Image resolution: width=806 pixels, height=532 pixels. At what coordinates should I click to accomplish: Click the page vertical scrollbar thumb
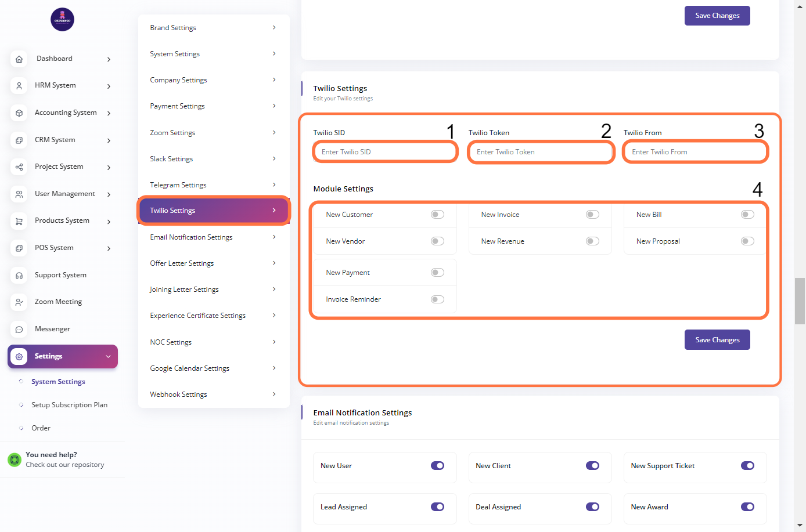800,301
